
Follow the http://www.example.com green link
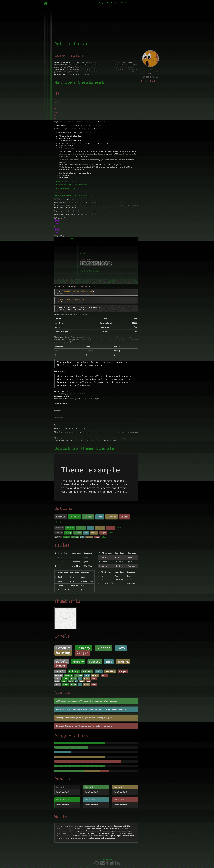(x=91, y=205)
